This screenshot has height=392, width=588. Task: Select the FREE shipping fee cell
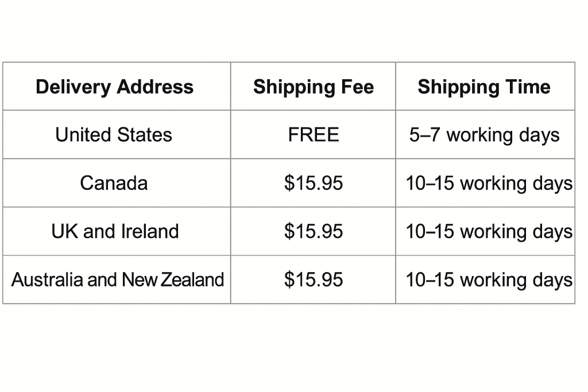pyautogui.click(x=313, y=134)
